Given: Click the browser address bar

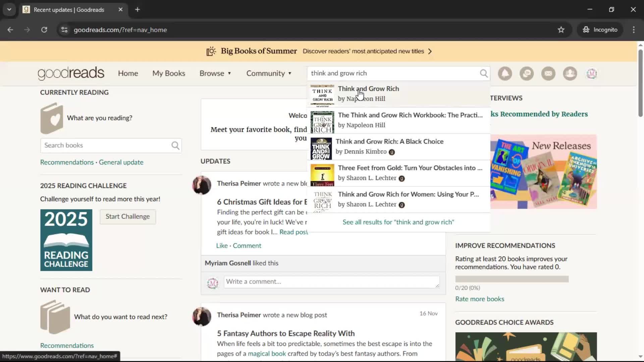Looking at the screenshot, I should 312,30.
